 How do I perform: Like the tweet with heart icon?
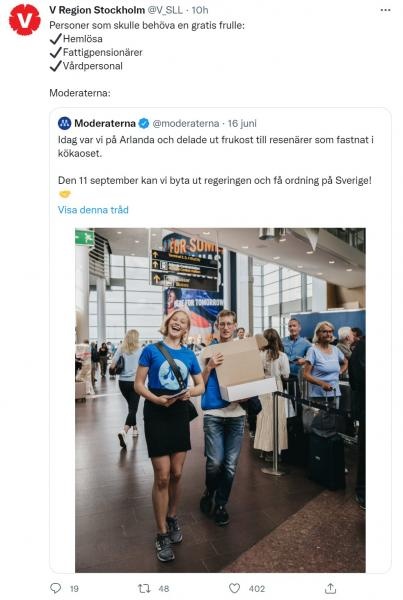(234, 588)
